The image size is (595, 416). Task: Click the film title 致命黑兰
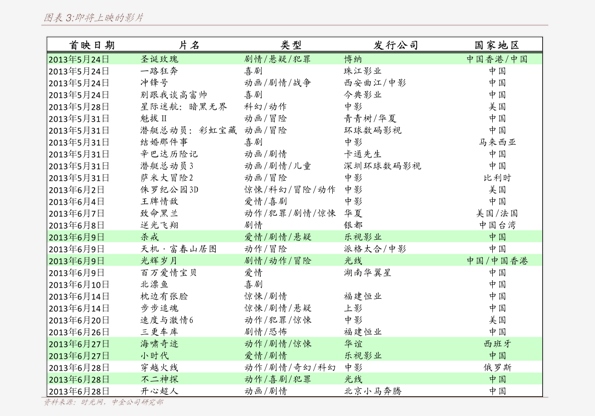[x=159, y=213]
